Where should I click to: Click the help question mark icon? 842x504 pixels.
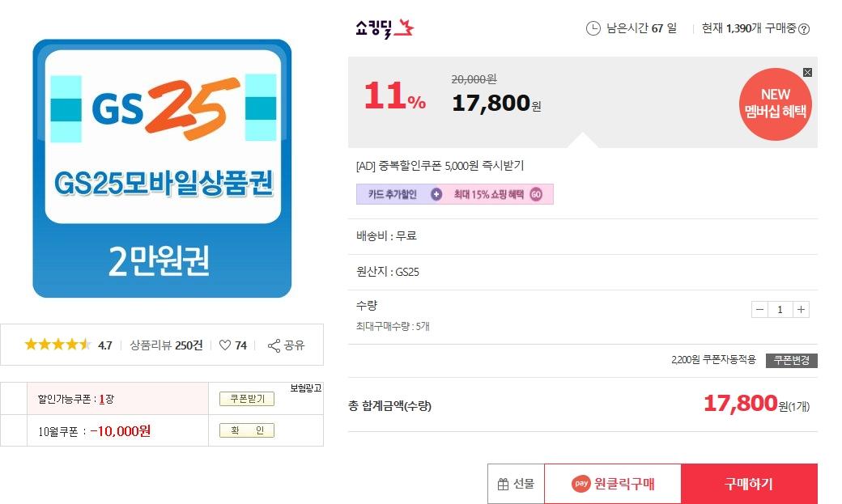click(804, 29)
